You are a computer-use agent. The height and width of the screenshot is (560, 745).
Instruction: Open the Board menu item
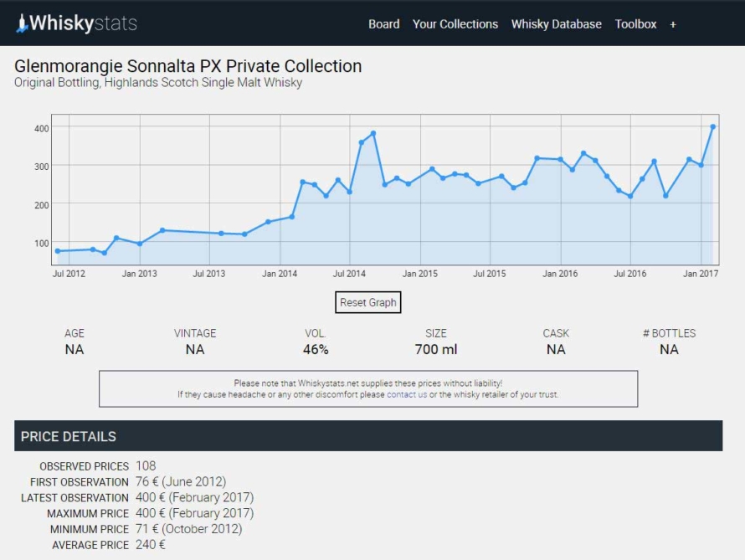pos(384,24)
